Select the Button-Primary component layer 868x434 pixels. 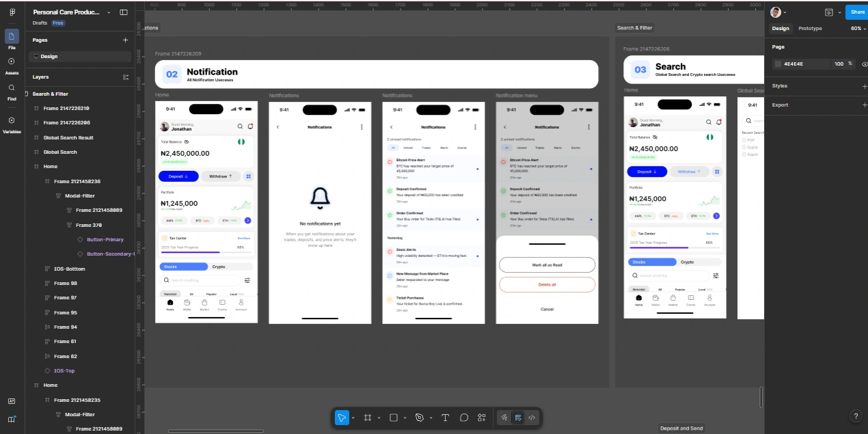coord(105,239)
